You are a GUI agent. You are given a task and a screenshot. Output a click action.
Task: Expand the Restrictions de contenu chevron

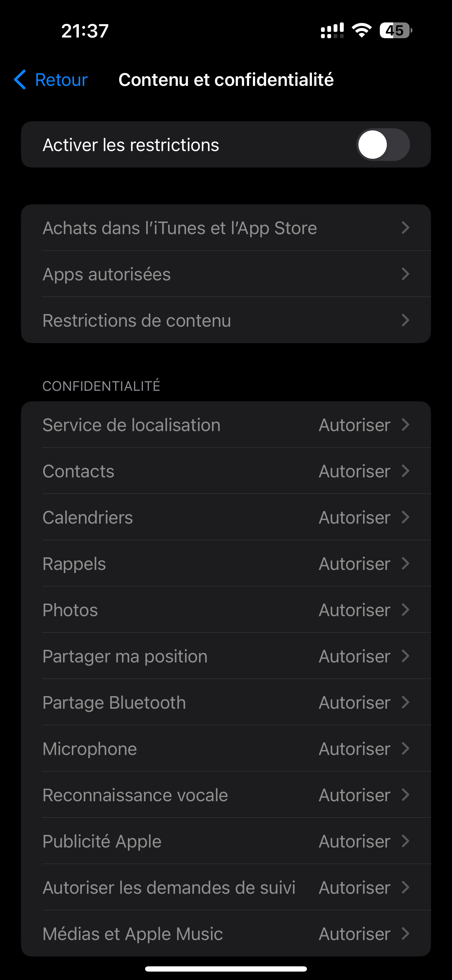(405, 320)
